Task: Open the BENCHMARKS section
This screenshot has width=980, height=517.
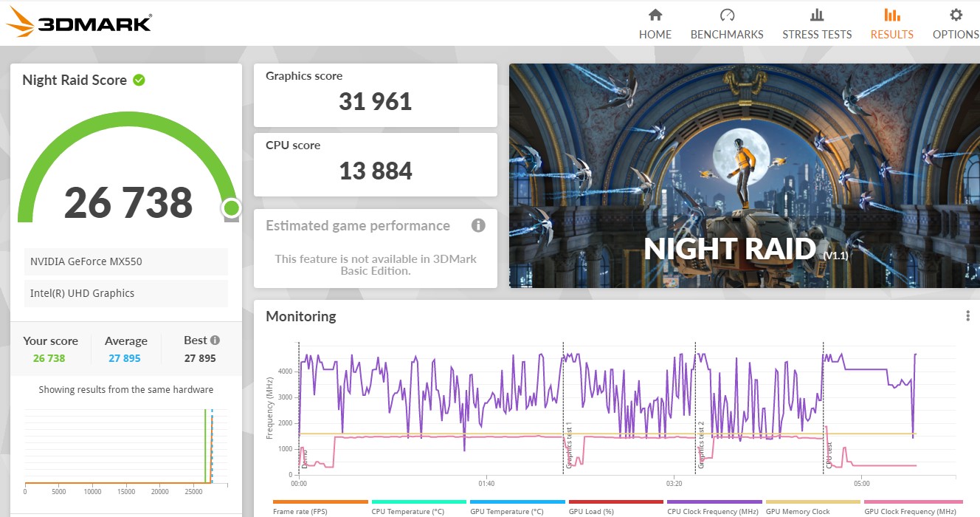Action: click(x=727, y=24)
